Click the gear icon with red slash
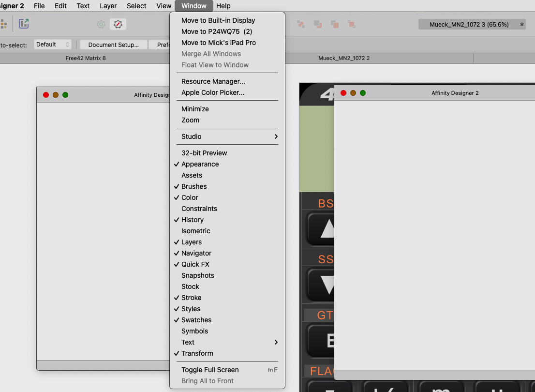Screen dimensions: 535x392 118,24
